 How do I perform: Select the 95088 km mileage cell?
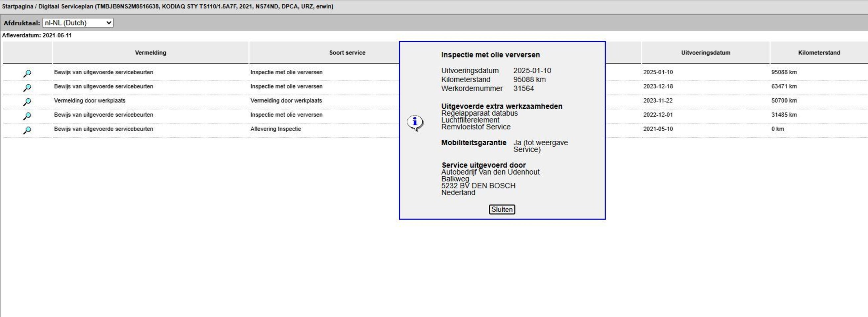point(784,72)
